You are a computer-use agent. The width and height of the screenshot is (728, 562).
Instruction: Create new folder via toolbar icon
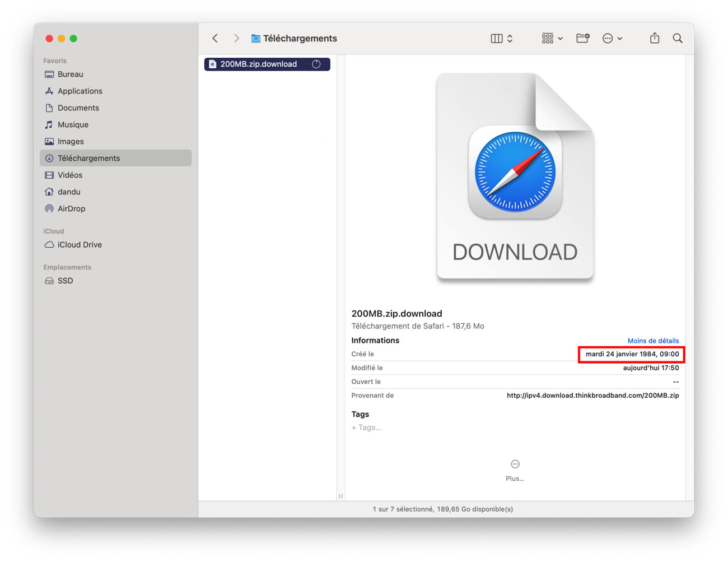(x=583, y=38)
